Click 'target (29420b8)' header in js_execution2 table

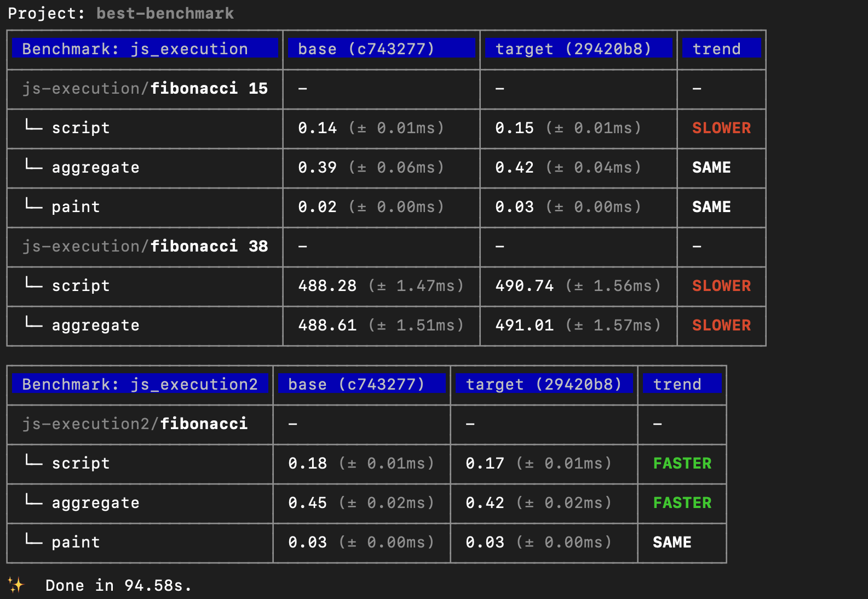coord(544,384)
